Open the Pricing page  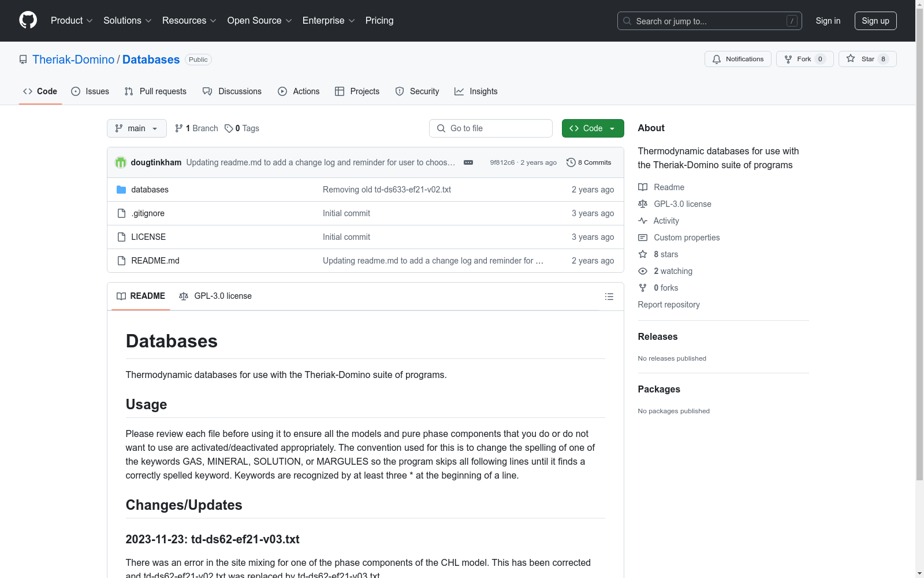(x=379, y=20)
